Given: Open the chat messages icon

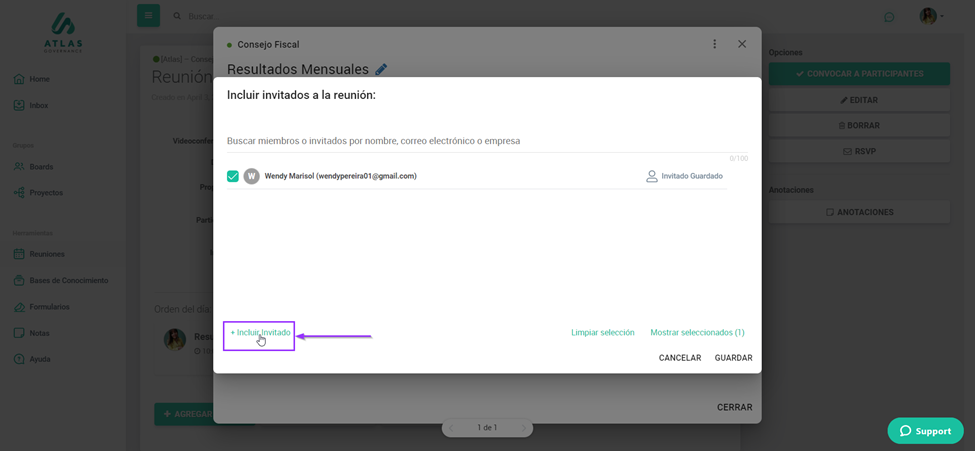Looking at the screenshot, I should click(889, 17).
